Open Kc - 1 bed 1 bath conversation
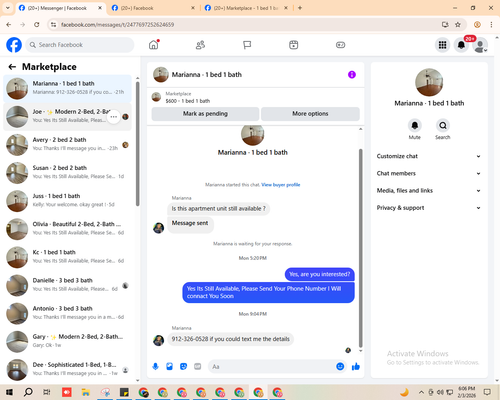 click(x=68, y=257)
